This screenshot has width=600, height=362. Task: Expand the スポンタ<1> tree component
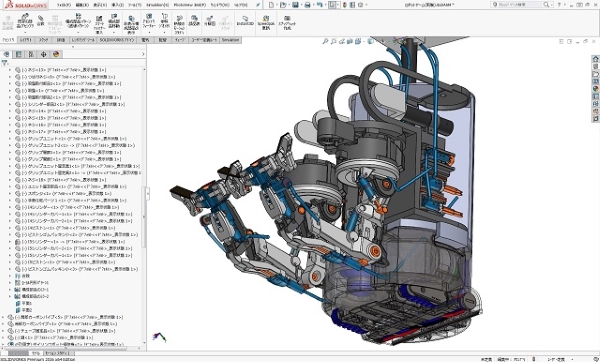pyautogui.click(x=10, y=194)
